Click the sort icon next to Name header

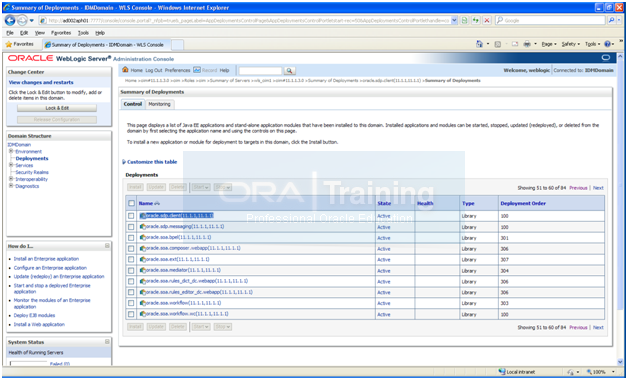click(157, 203)
